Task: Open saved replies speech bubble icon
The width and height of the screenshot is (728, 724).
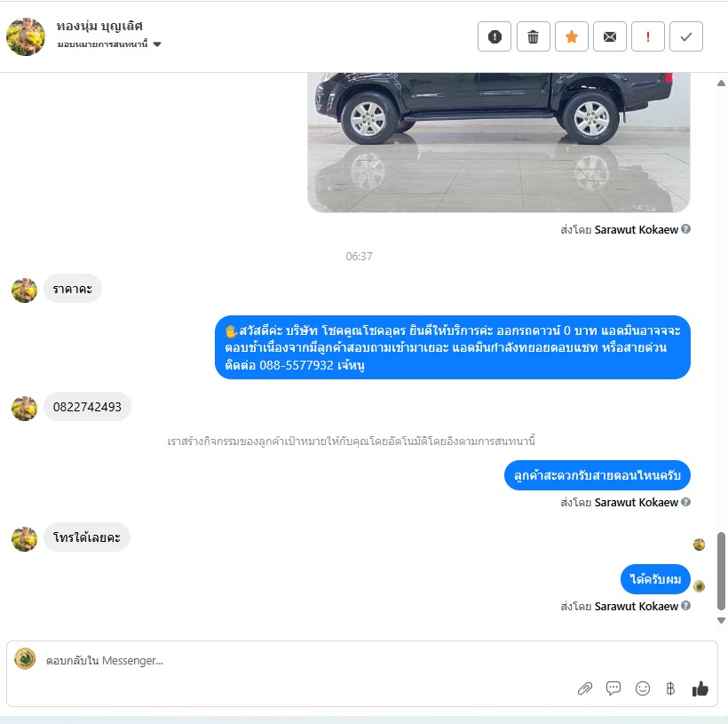Action: click(613, 688)
